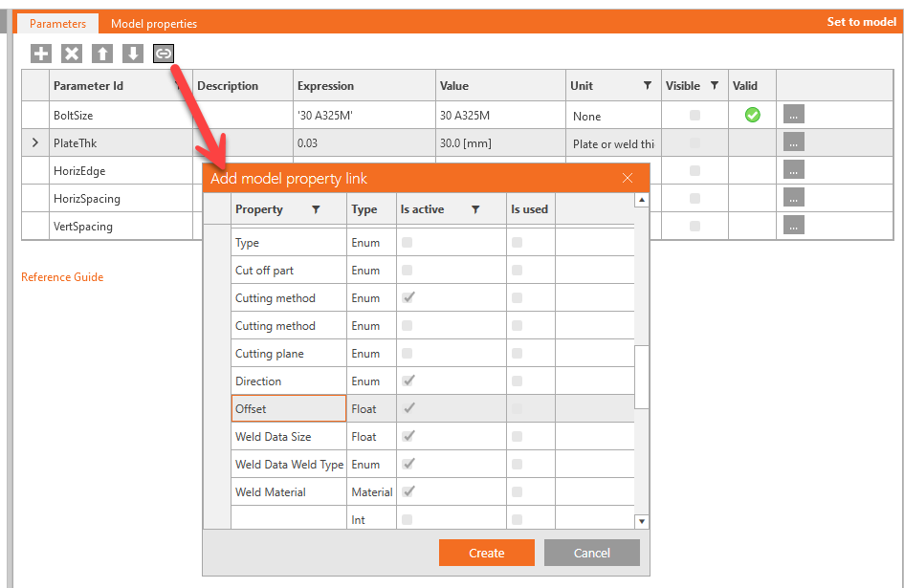
Task: Open the ellipsis button in HorizSpacing row
Action: [x=793, y=197]
